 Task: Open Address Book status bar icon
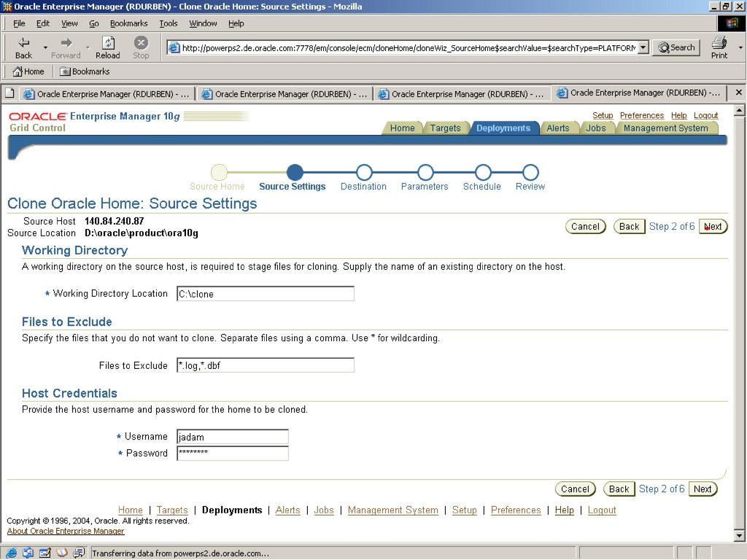[62, 553]
